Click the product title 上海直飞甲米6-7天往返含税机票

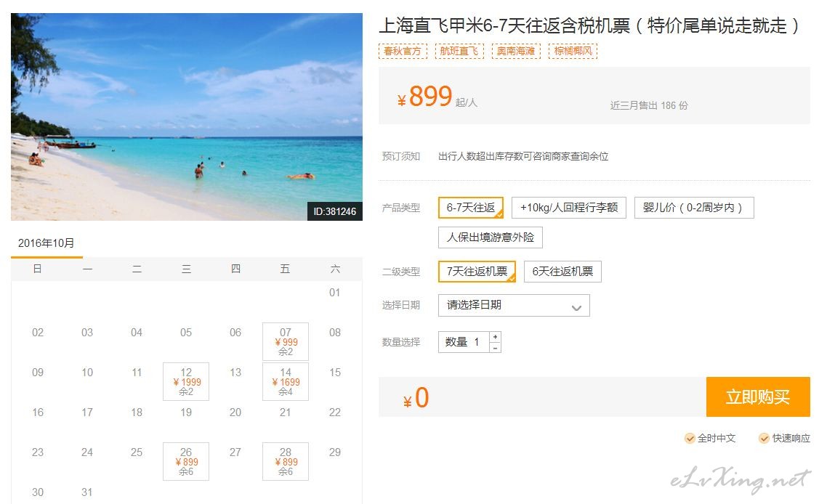(589, 25)
